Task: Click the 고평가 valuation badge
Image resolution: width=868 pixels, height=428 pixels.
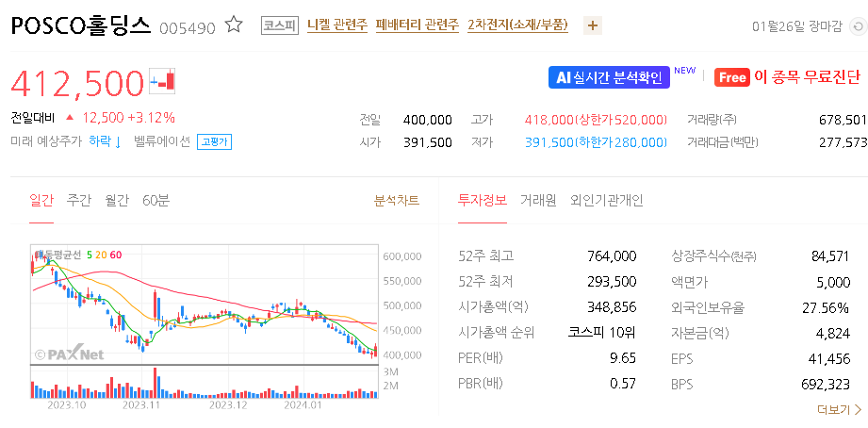Action: 214,141
